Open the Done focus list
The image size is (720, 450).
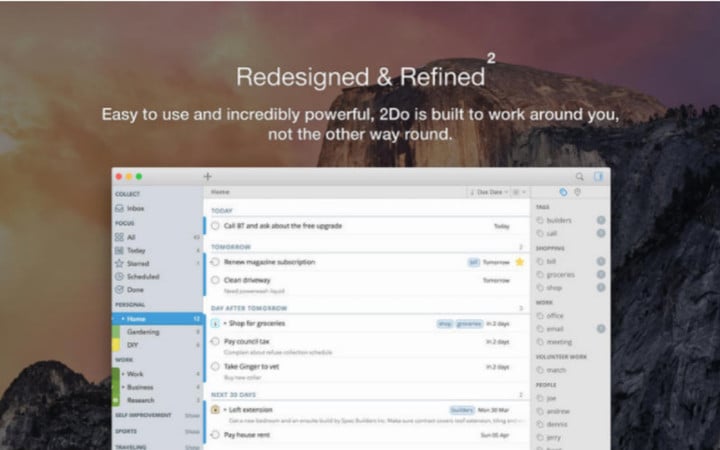coord(157,290)
